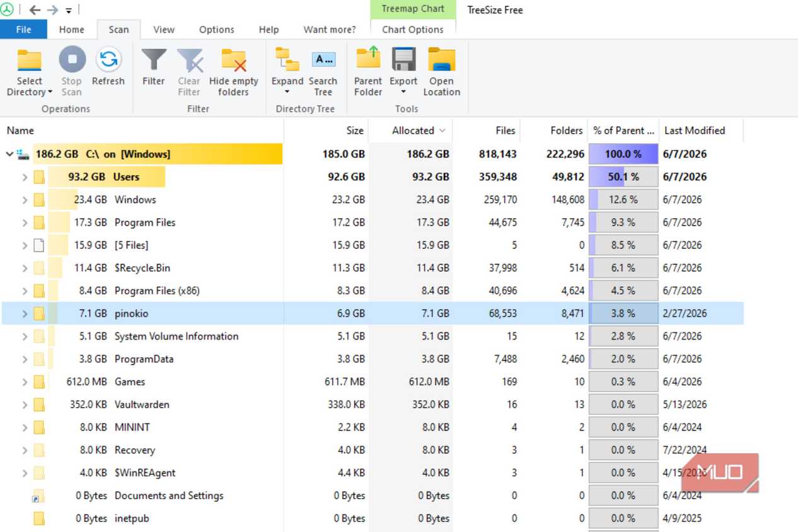
Task: Open the Export dropdown arrow
Action: 403,92
